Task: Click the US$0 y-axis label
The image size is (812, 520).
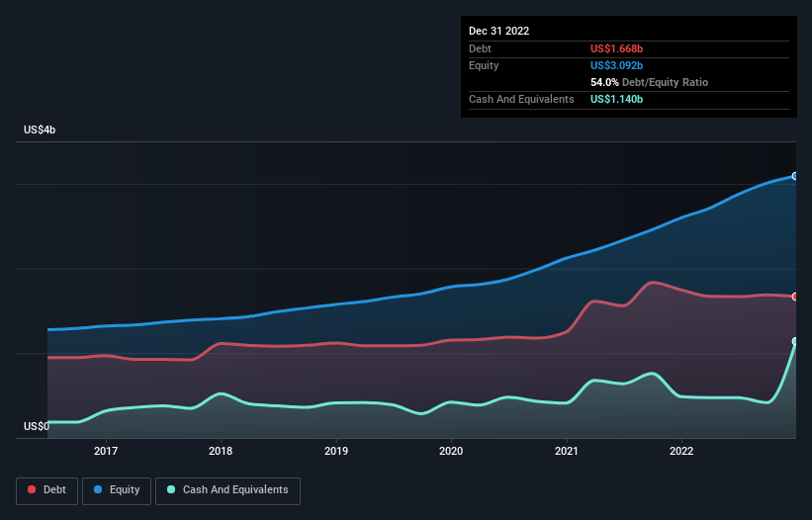Action: pos(38,427)
